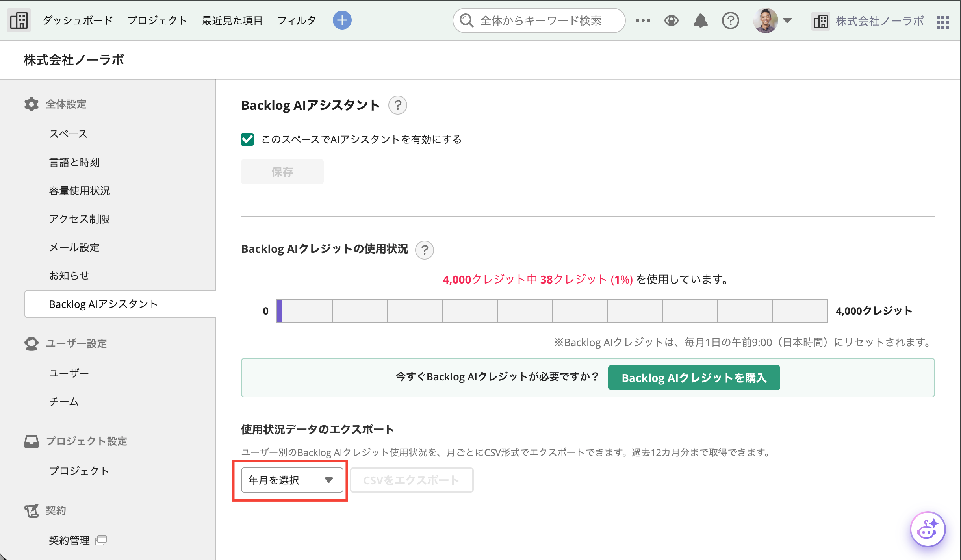This screenshot has height=560, width=961.
Task: Open the チーム settings page
Action: 64,402
